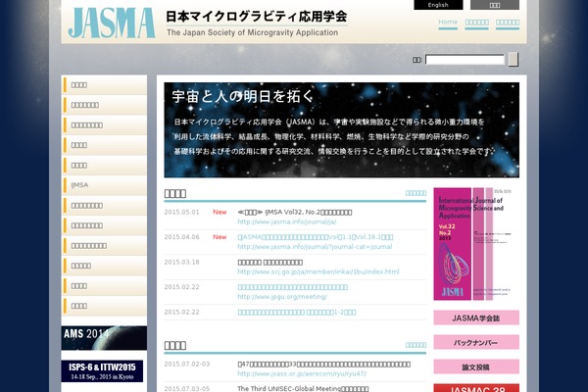Image resolution: width=588 pixels, height=392 pixels.
Task: Focus the search text field
Action: click(465, 60)
